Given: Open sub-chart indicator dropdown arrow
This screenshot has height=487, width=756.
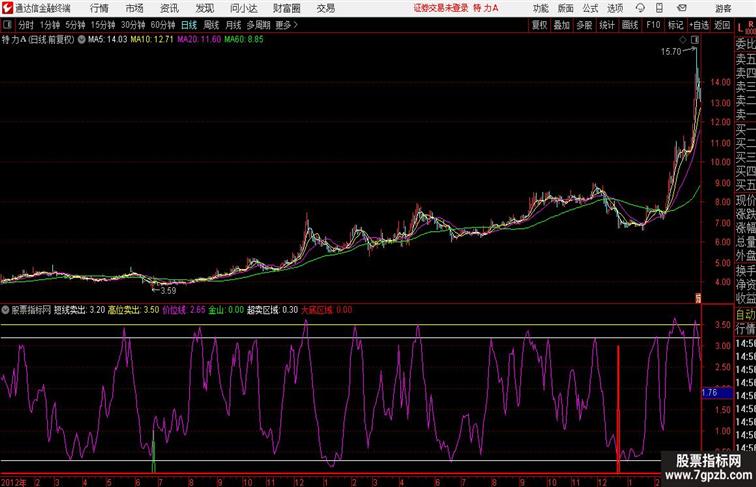Looking at the screenshot, I should [x=5, y=310].
